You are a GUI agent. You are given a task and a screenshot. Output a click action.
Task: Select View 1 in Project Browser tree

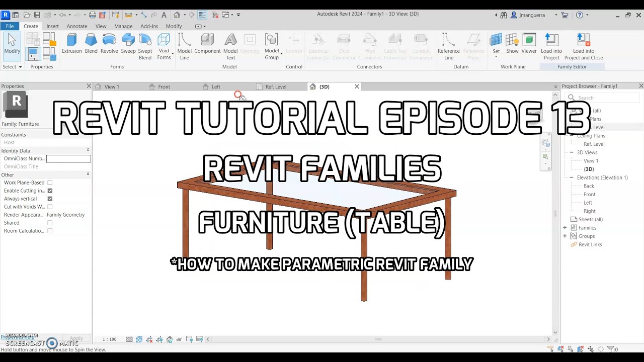point(591,161)
